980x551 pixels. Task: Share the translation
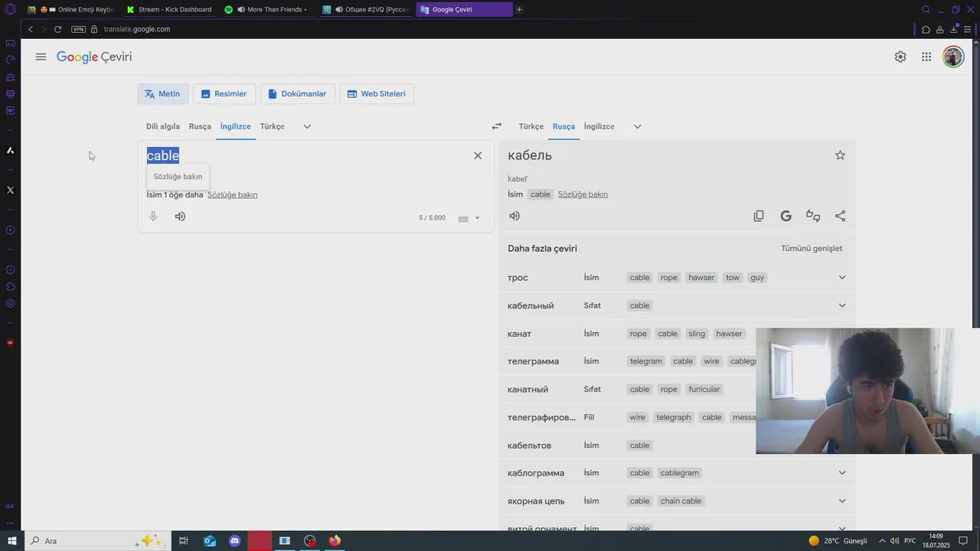(840, 216)
